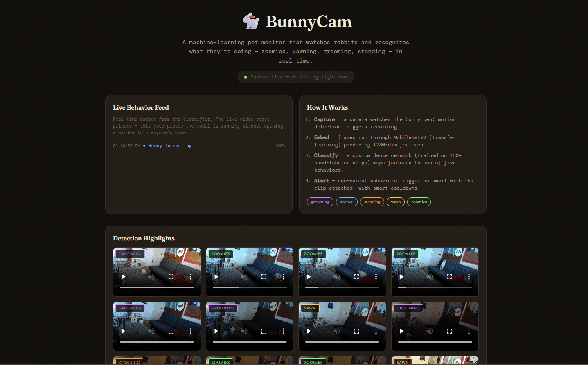Click the green zoomies behavior tag
This screenshot has width=588, height=365.
(x=419, y=202)
